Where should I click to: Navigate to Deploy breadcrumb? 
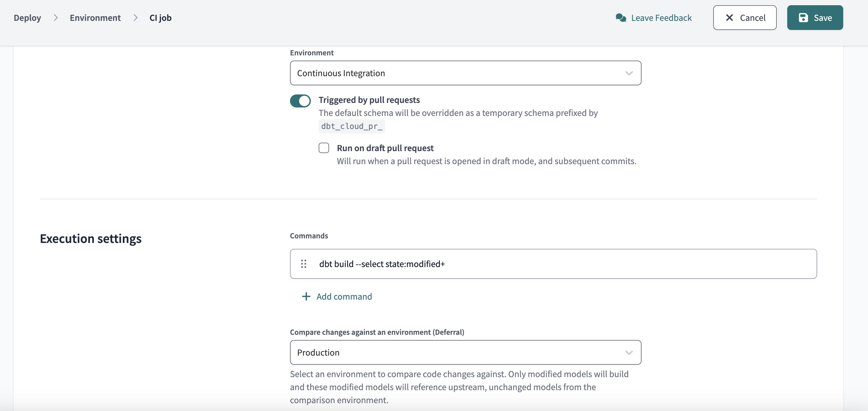(x=27, y=18)
